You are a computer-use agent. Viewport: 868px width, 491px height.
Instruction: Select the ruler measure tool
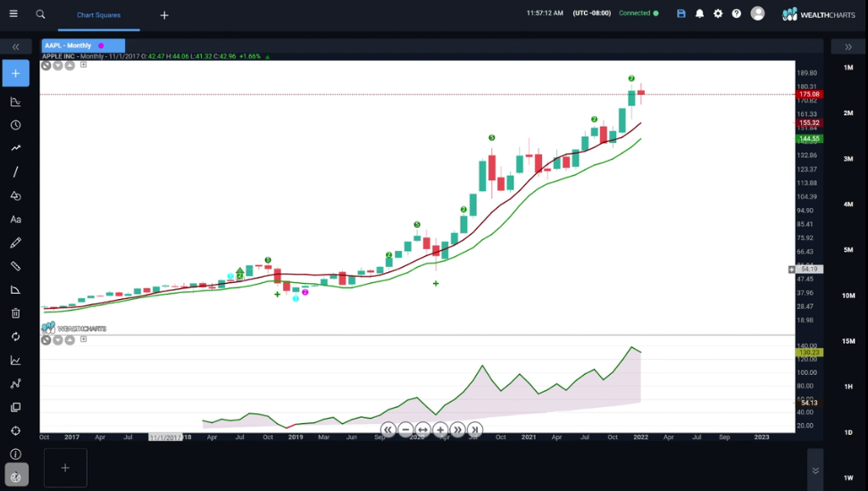(15, 266)
